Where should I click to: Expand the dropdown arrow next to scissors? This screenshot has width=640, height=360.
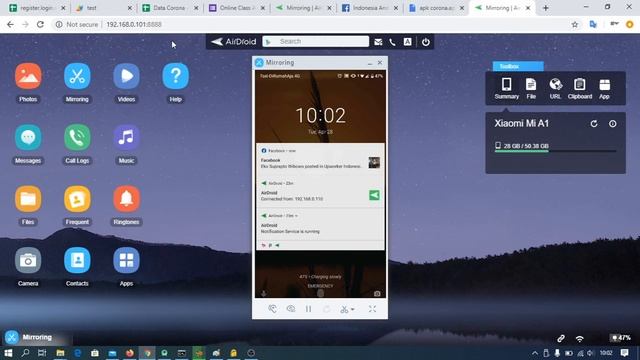click(353, 310)
